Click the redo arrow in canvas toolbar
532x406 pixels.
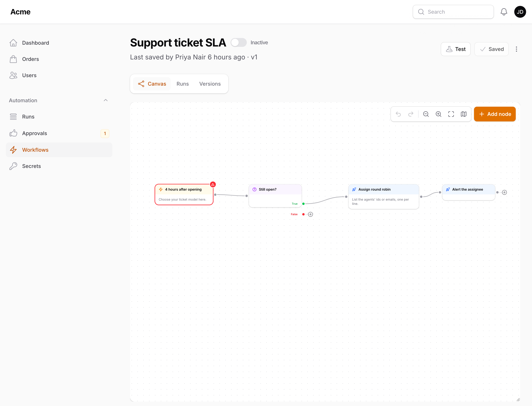point(411,114)
